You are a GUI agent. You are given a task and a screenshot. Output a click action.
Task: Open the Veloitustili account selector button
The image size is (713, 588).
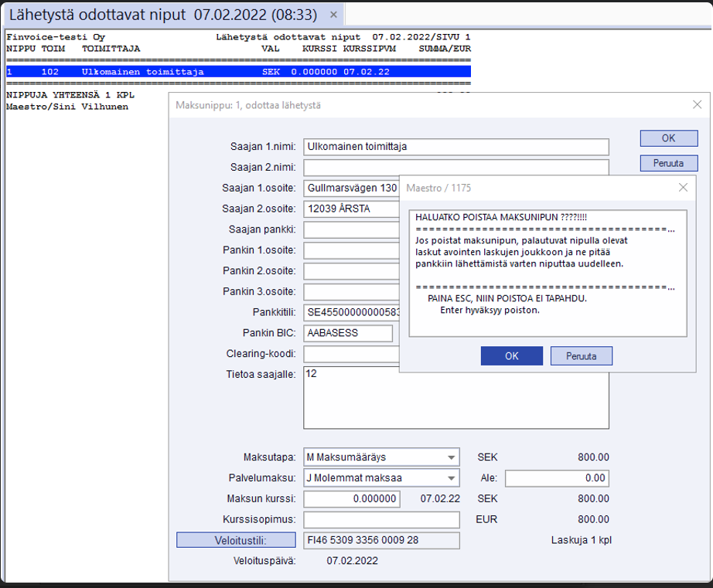pyautogui.click(x=236, y=540)
